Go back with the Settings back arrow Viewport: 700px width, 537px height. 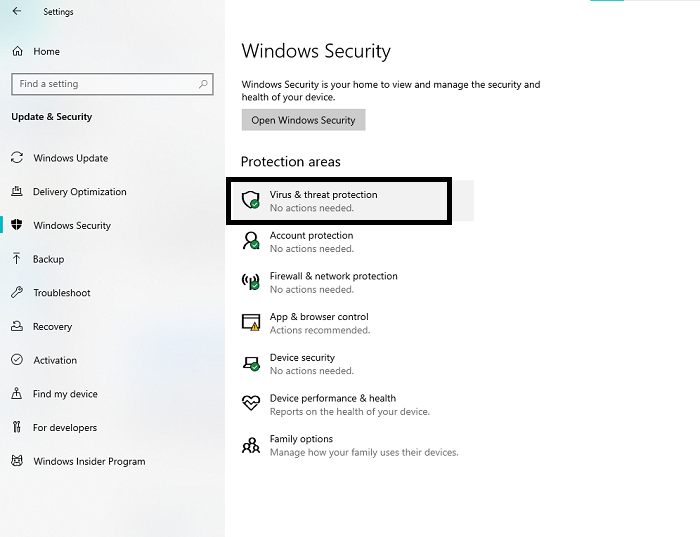(17, 11)
